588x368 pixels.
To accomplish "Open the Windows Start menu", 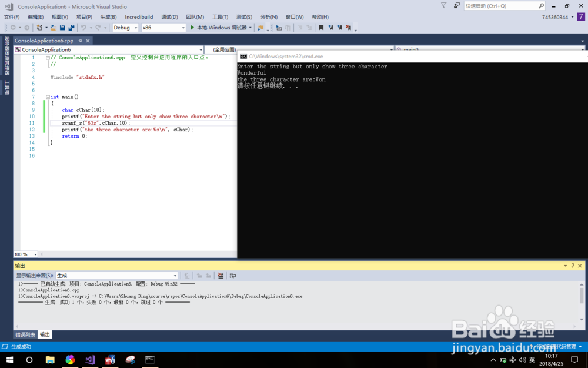I will [10, 360].
